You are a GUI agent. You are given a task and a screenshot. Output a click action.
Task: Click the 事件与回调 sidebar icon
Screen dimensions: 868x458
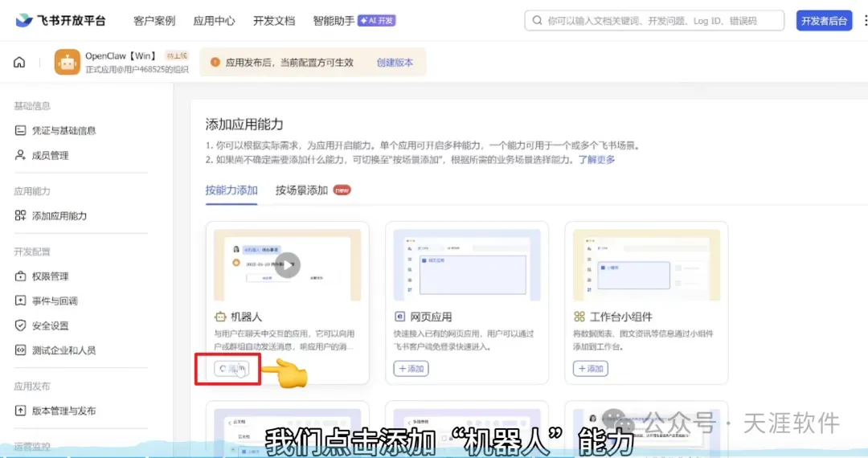click(x=20, y=301)
